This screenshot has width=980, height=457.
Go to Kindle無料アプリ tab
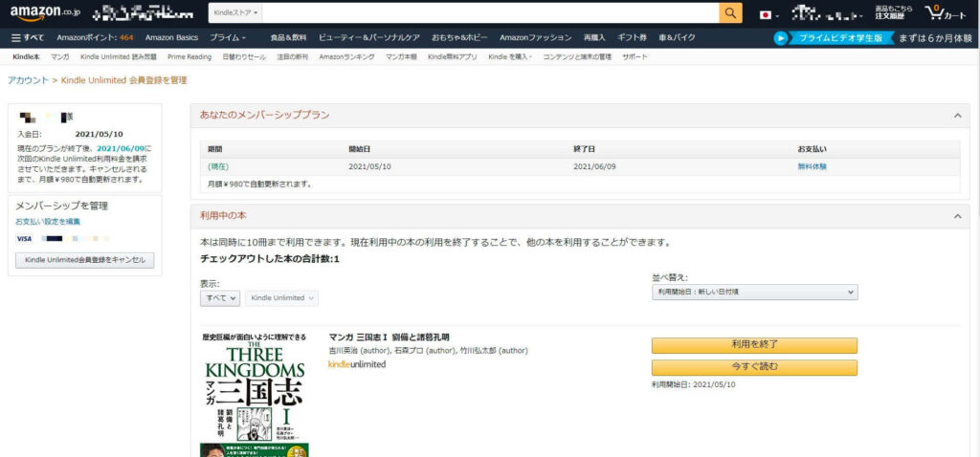coord(453,56)
